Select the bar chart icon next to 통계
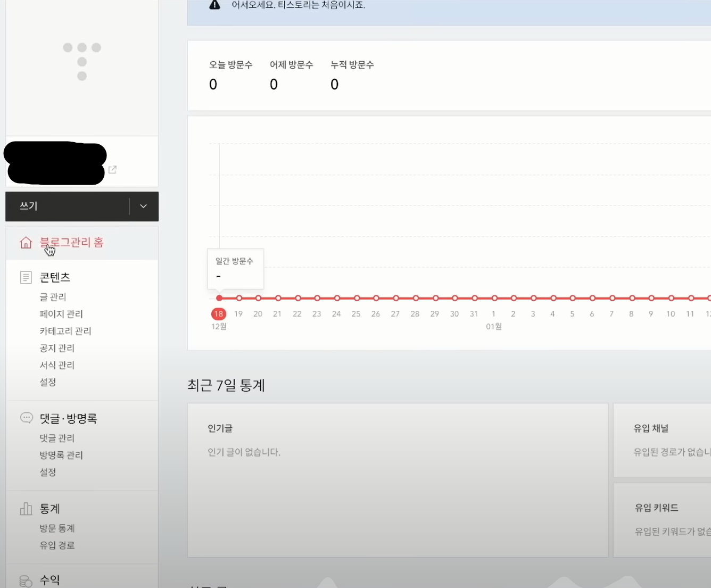Viewport: 711px width, 588px height. tap(26, 508)
